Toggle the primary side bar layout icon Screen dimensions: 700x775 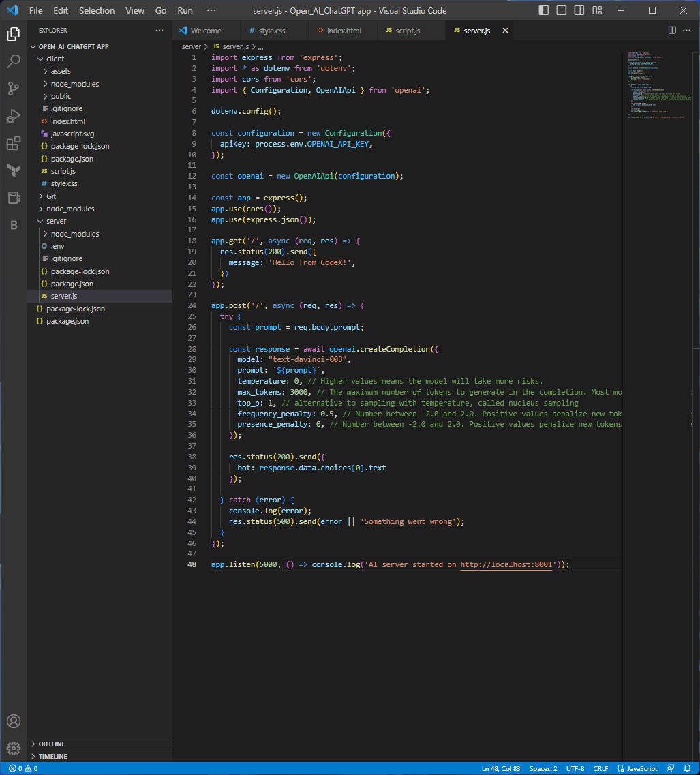(x=543, y=10)
